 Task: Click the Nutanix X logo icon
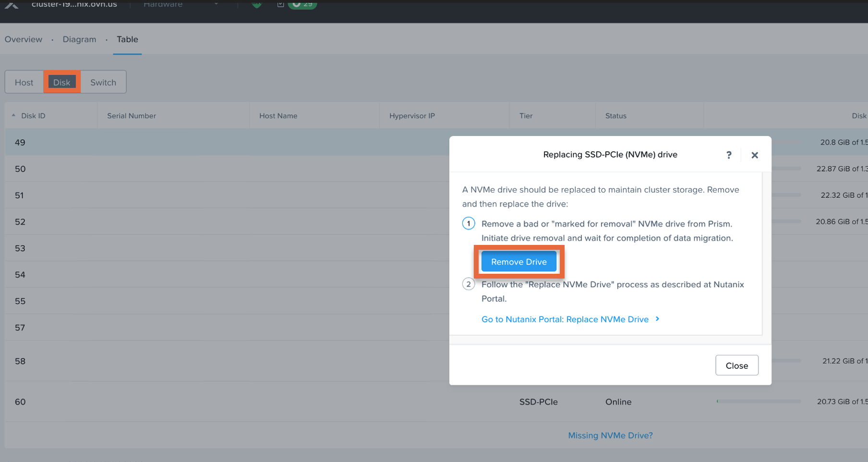pos(12,5)
